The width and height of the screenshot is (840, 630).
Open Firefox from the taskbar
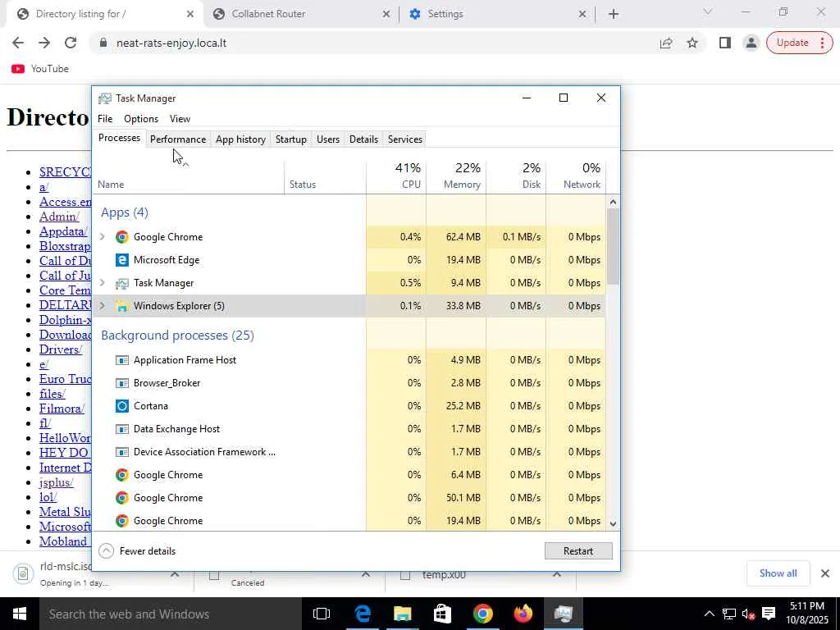point(523,614)
